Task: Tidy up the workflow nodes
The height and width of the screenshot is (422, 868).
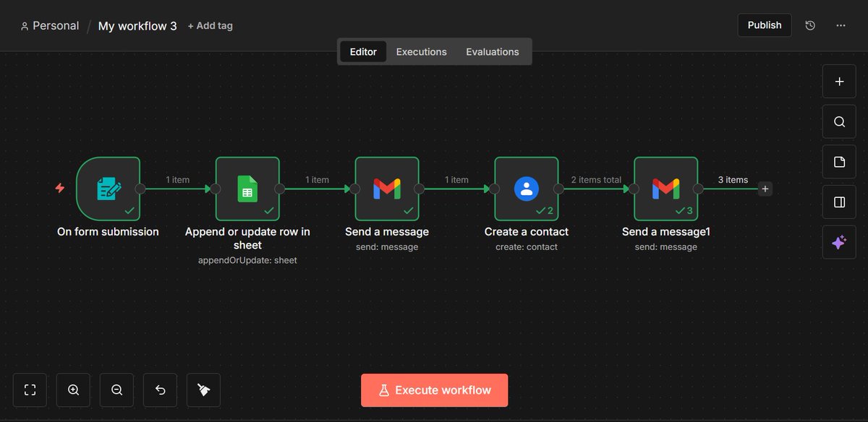Action: click(203, 390)
